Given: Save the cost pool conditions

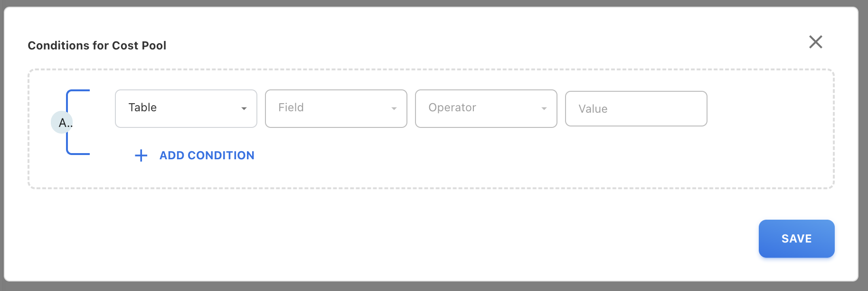Looking at the screenshot, I should [x=796, y=239].
